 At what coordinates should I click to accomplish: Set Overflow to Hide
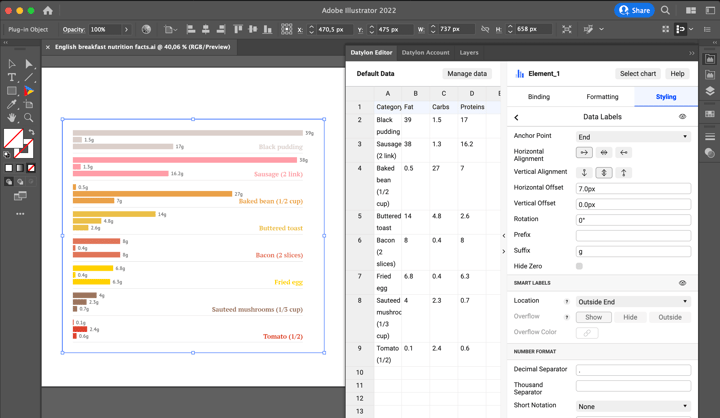point(630,317)
